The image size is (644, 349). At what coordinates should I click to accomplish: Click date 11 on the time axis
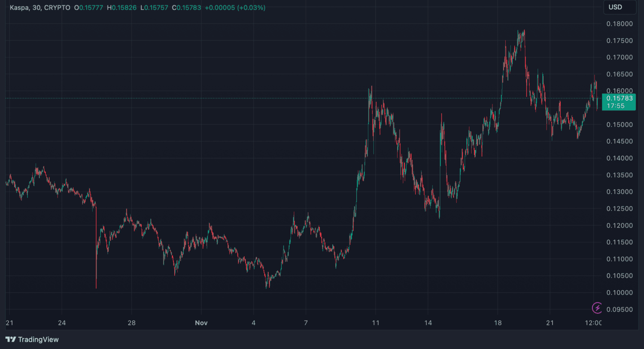pyautogui.click(x=376, y=323)
